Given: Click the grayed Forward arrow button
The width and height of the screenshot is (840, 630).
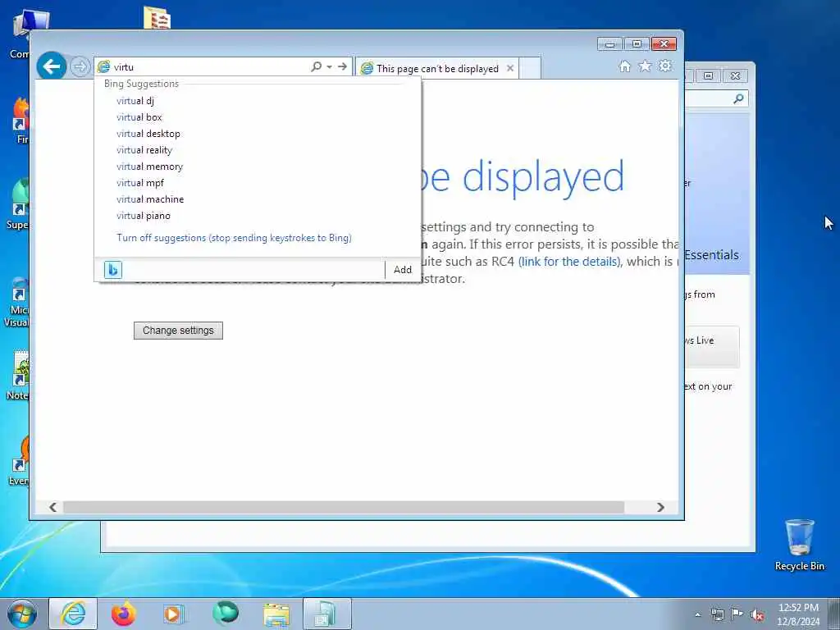Looking at the screenshot, I should (x=80, y=67).
